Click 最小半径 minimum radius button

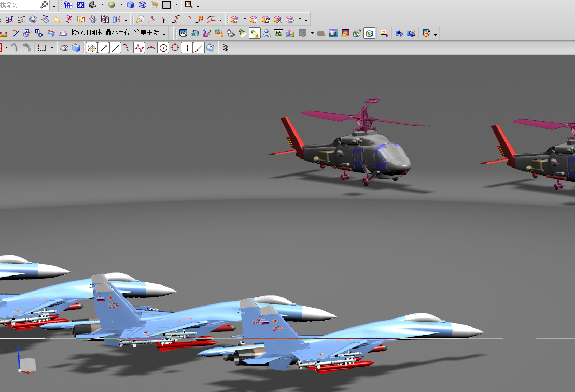coord(118,33)
